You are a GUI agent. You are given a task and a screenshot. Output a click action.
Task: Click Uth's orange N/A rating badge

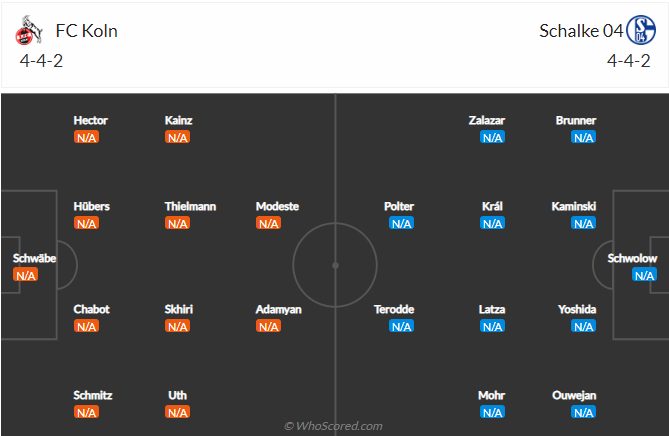tap(177, 413)
